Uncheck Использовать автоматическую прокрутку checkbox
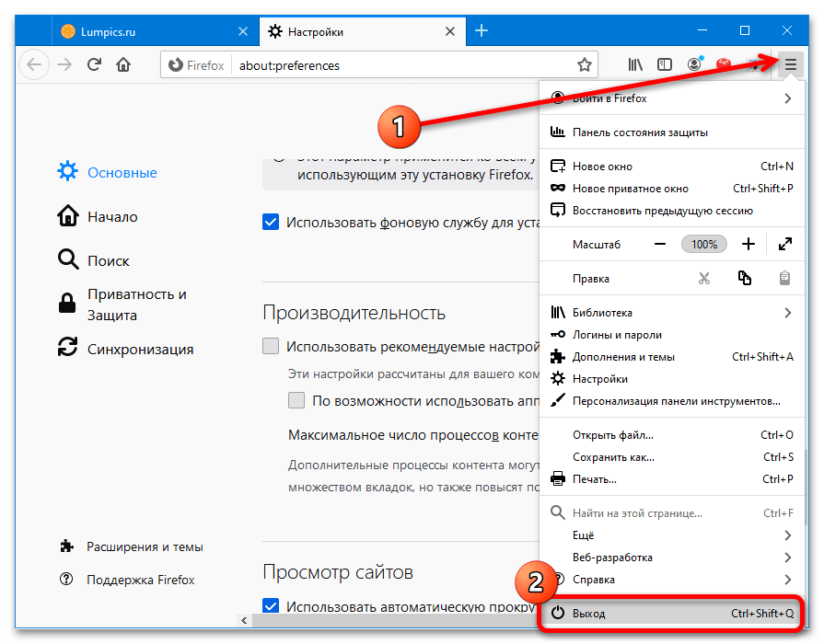Viewport: 824px width, 644px height. pos(271,605)
